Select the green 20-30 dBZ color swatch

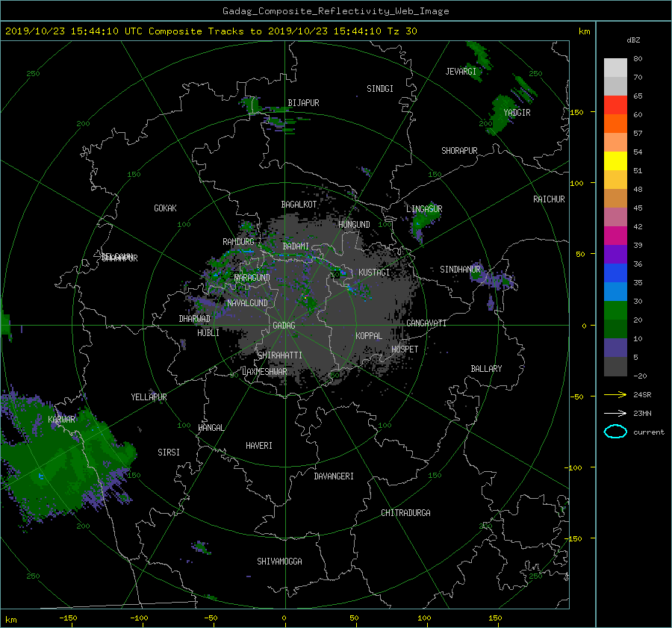click(x=615, y=311)
